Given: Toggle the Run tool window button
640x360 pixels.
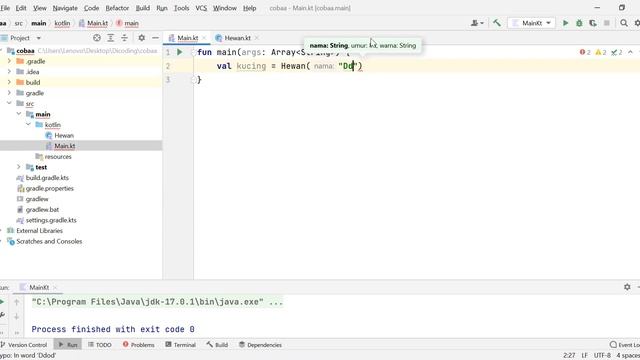Looking at the screenshot, I should click(68, 345).
